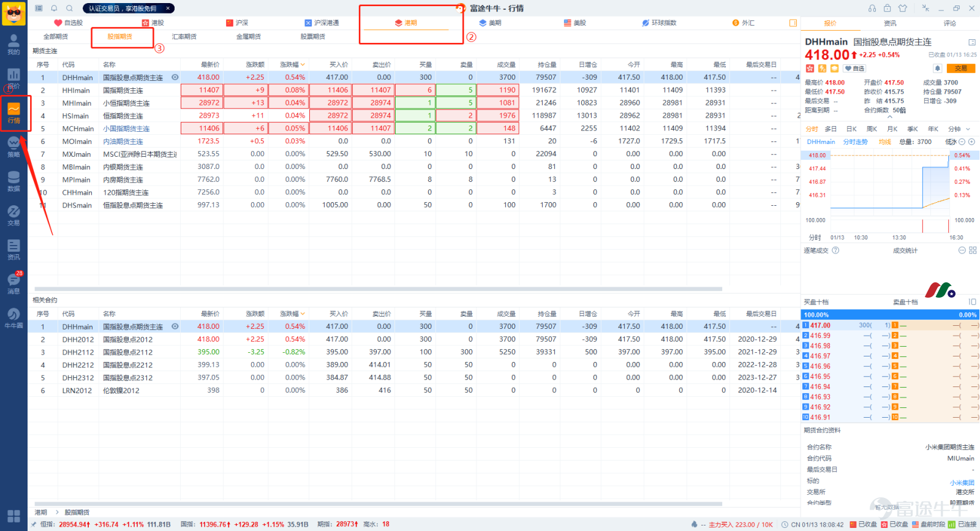980x531 pixels.
Task: Open the app grid icon at sidebar bottom
Action: coord(13,516)
